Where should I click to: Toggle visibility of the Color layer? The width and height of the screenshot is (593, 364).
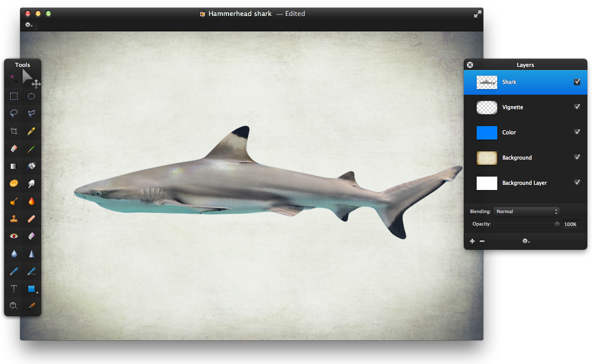click(x=577, y=132)
